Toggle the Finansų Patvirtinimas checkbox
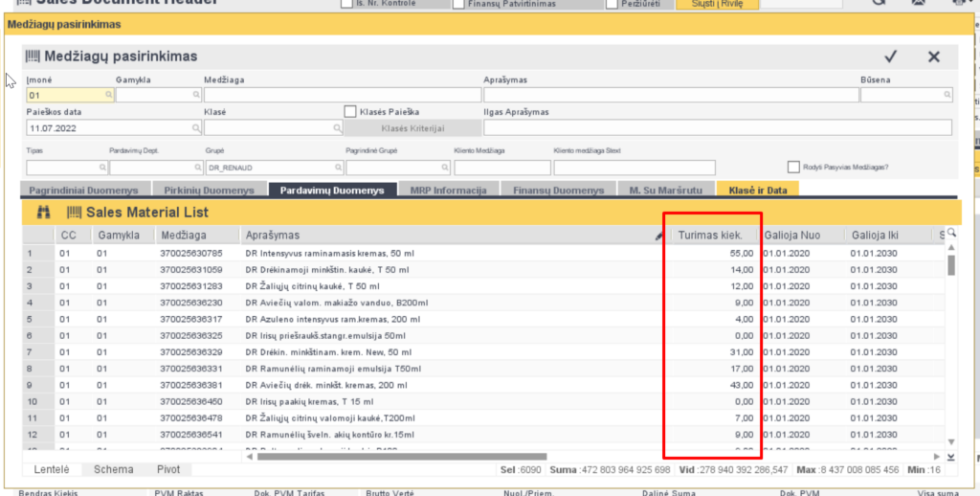Image resolution: width=980 pixels, height=496 pixels. pos(458,5)
